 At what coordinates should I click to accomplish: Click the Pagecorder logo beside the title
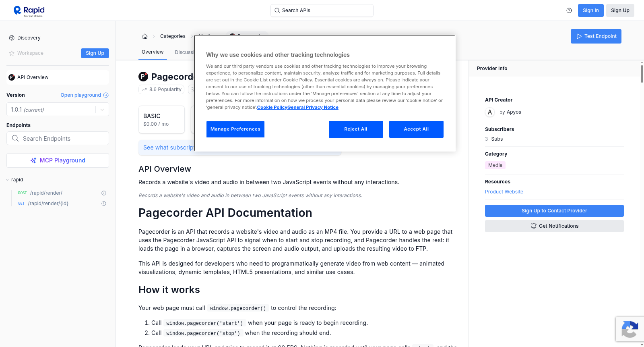point(143,77)
